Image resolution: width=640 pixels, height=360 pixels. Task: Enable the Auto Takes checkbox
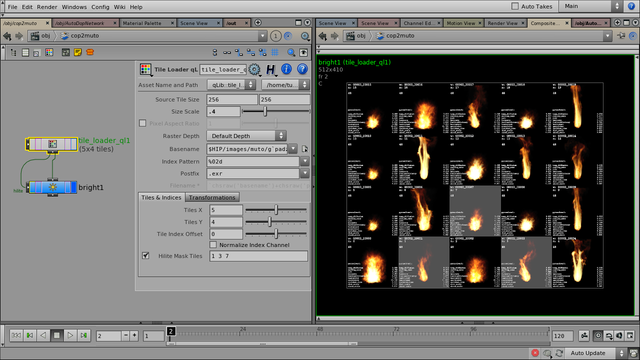tap(515, 6)
